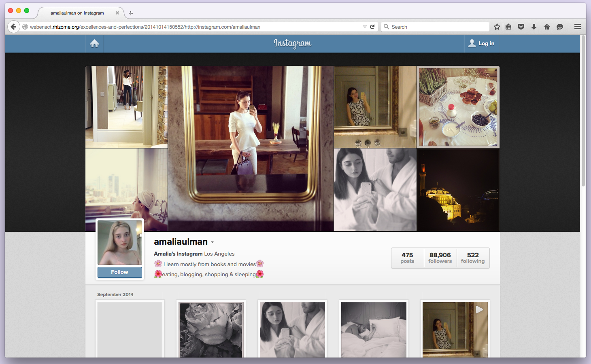Save the page to Pocket with the Pocket icon

click(521, 27)
